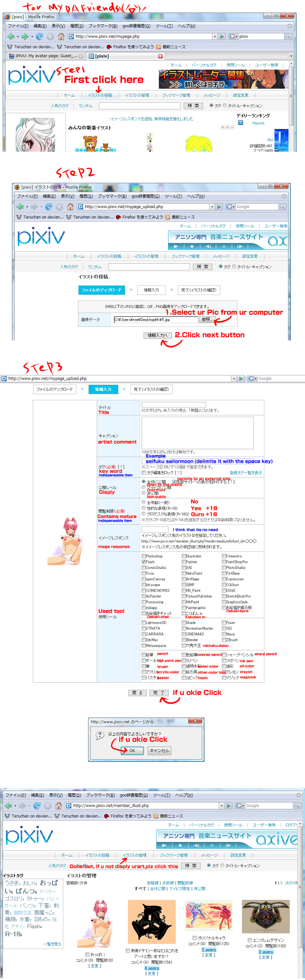This screenshot has height=980, width=305.
Task: Select the 全年齢(一般) rating radio button
Action: point(144,502)
